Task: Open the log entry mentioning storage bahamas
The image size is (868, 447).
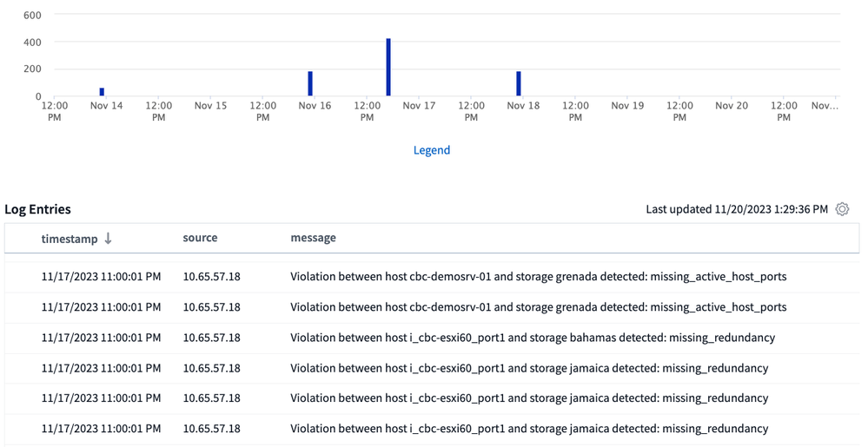Action: point(533,338)
